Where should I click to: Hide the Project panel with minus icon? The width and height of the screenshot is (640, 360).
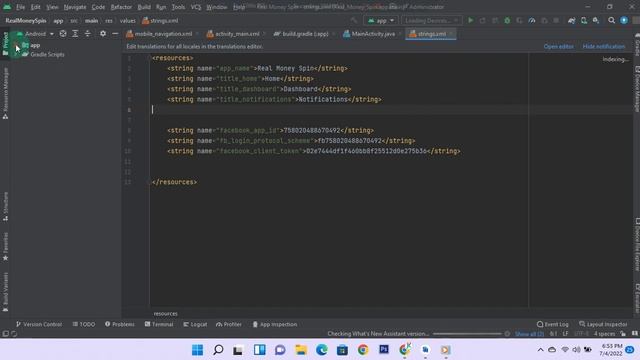pos(115,34)
